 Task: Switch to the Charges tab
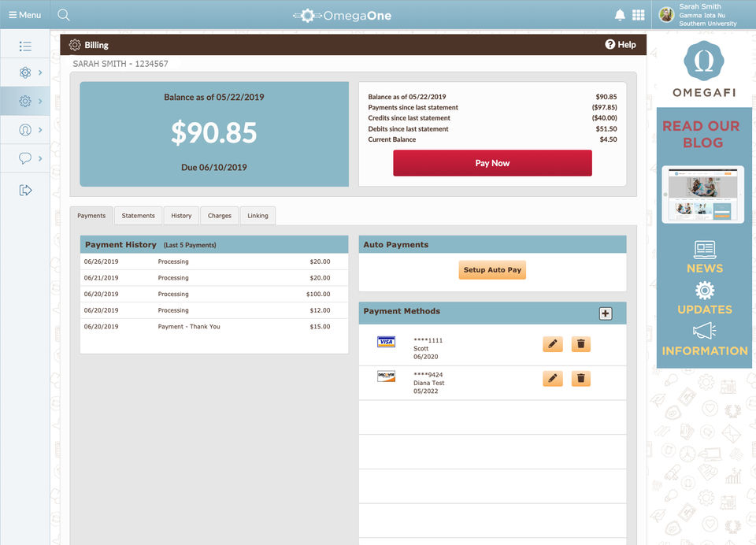(x=220, y=216)
